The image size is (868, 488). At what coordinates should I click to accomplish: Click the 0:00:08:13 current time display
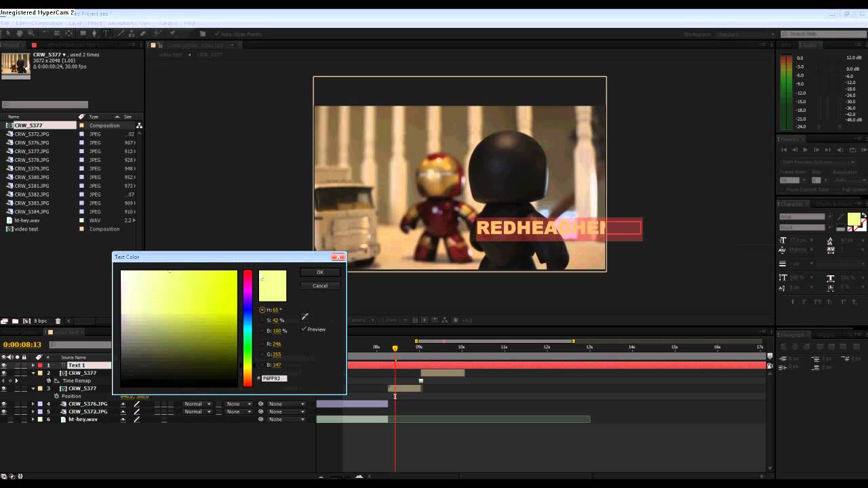click(x=22, y=345)
